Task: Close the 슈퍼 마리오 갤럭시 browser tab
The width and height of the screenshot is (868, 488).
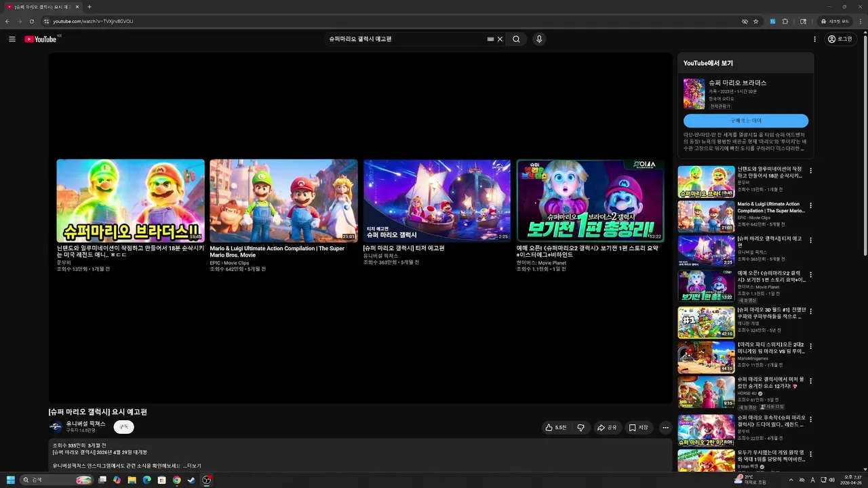Action: [77, 7]
